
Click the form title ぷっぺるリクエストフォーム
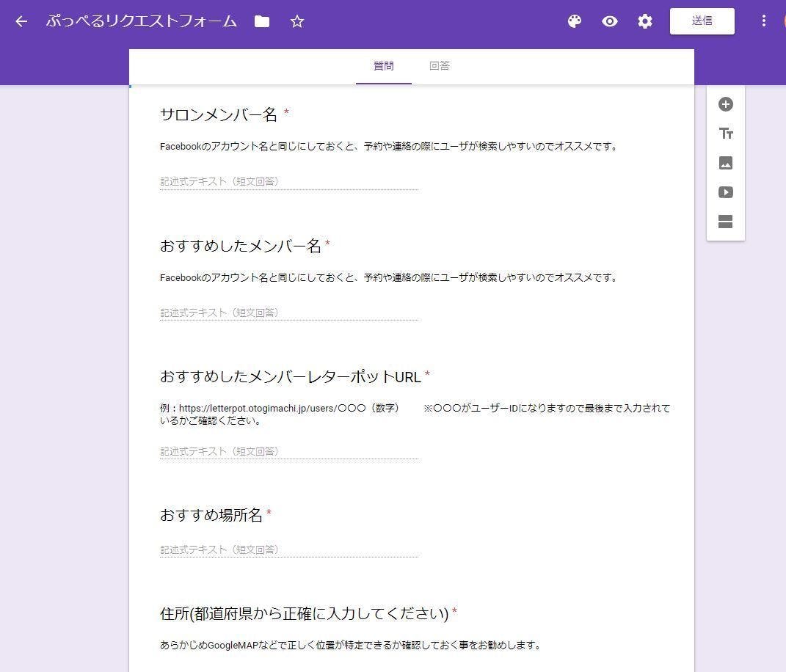coord(142,21)
